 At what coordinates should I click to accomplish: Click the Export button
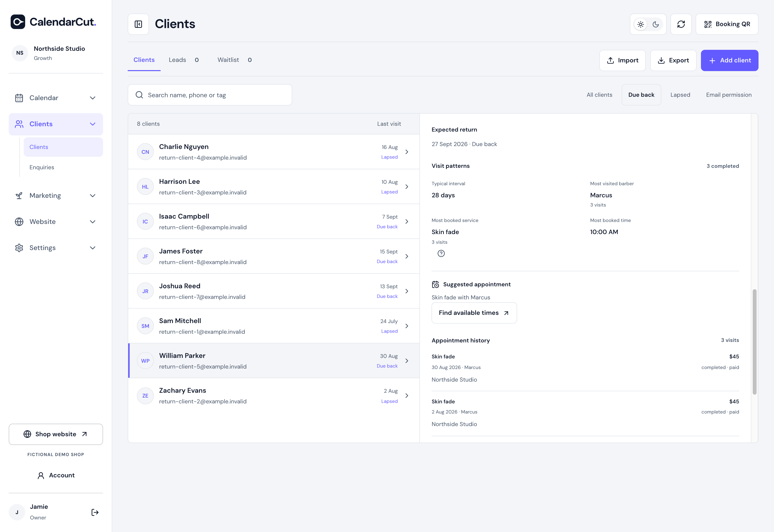[673, 60]
